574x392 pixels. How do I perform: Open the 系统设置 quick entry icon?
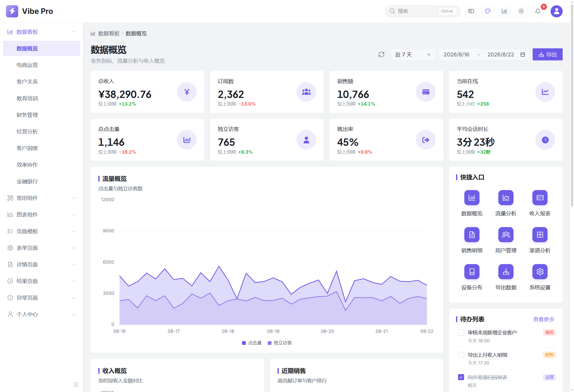pos(540,272)
